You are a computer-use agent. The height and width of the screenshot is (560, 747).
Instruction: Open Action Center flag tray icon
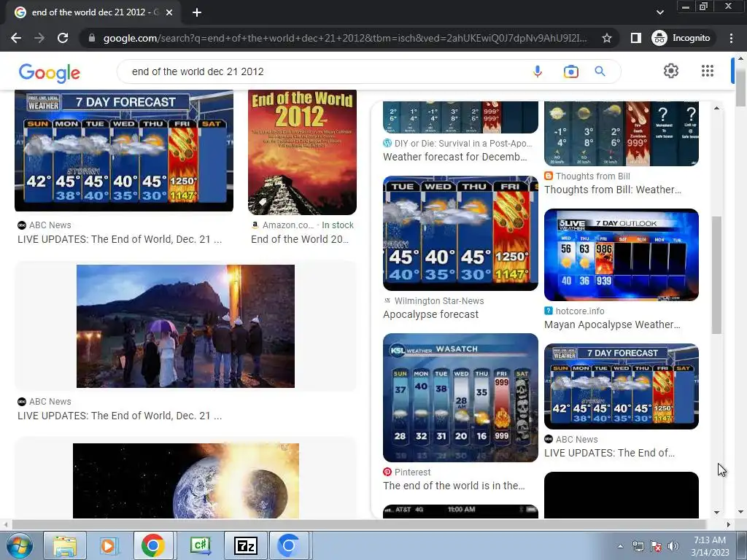[656, 546]
